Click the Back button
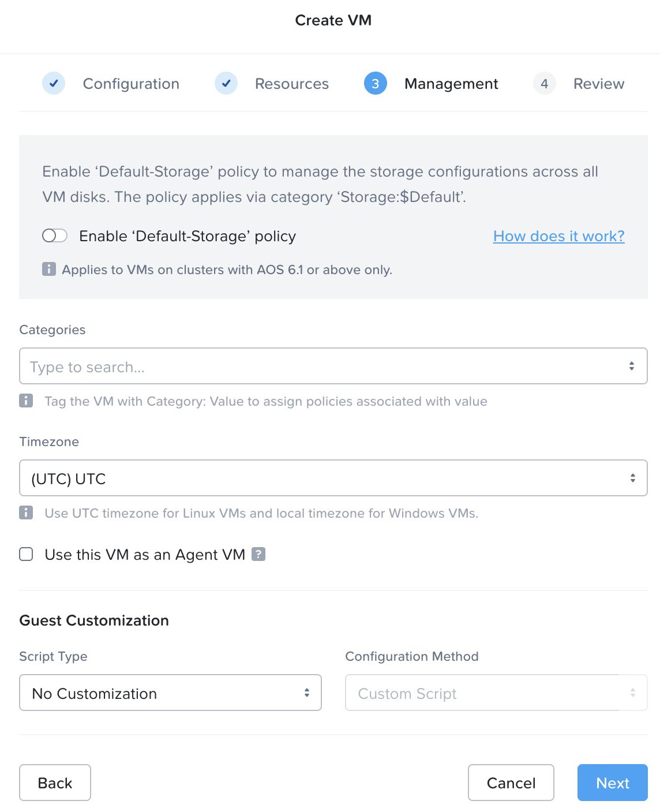Screen dimensions: 660x812 click(55, 783)
